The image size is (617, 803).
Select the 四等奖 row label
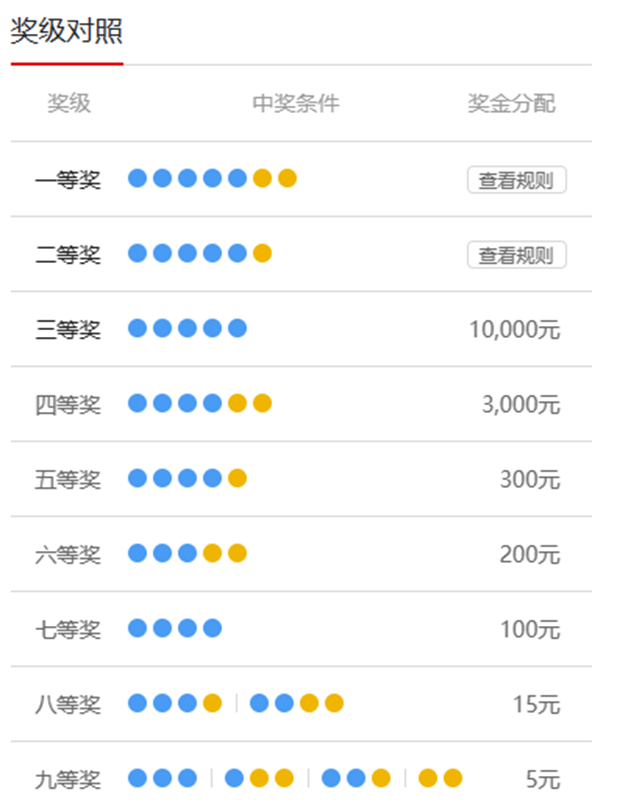pos(68,405)
